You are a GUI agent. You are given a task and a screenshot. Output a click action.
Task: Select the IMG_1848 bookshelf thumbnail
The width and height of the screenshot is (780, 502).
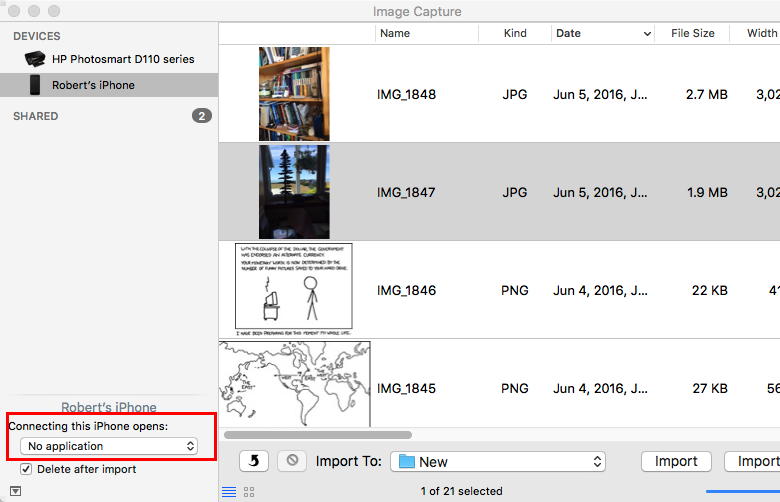tap(294, 94)
